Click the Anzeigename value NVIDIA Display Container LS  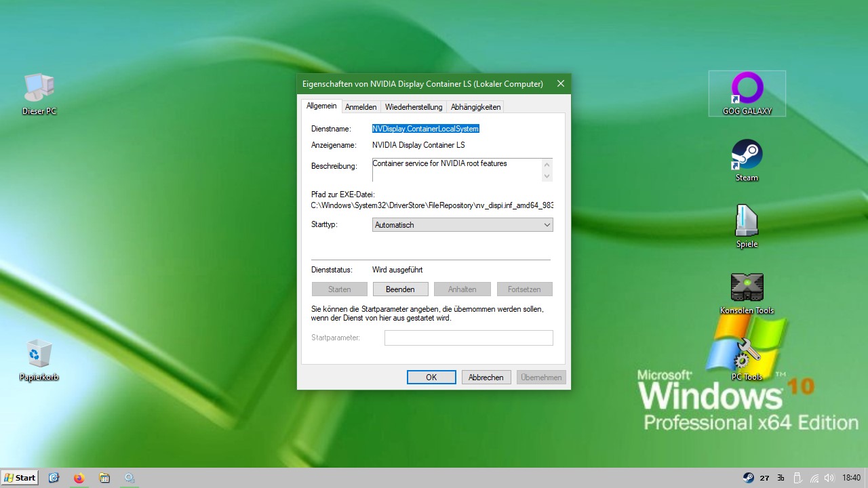coord(418,145)
